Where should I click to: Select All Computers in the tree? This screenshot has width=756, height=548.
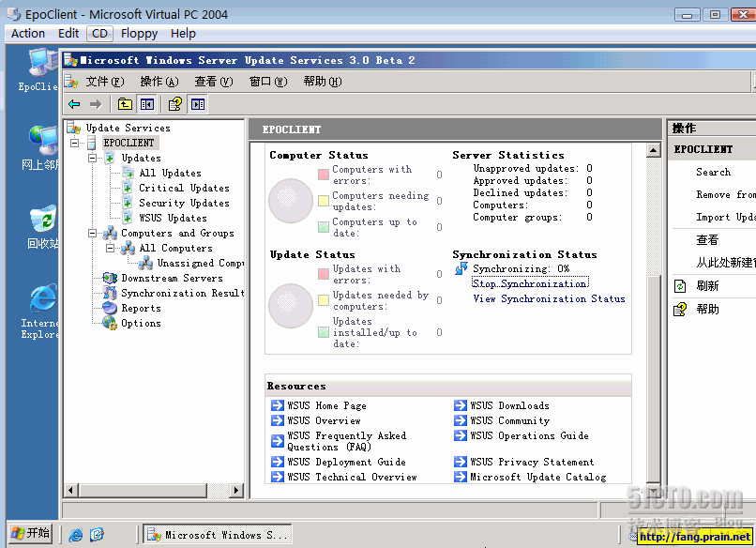[x=175, y=248]
